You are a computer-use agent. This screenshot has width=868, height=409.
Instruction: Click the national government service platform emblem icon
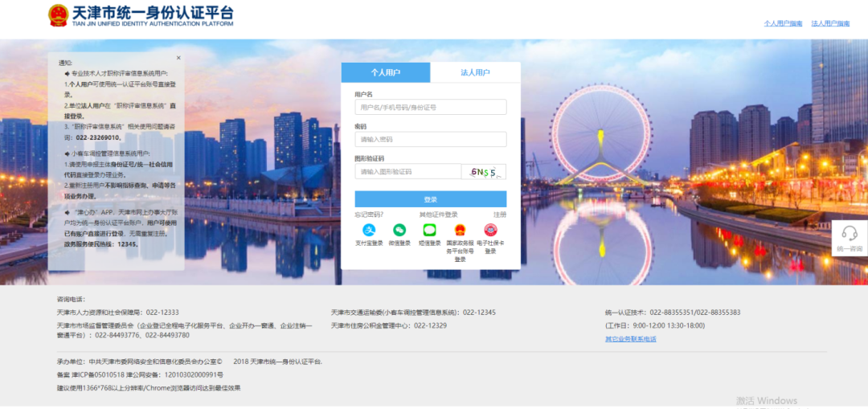(460, 231)
